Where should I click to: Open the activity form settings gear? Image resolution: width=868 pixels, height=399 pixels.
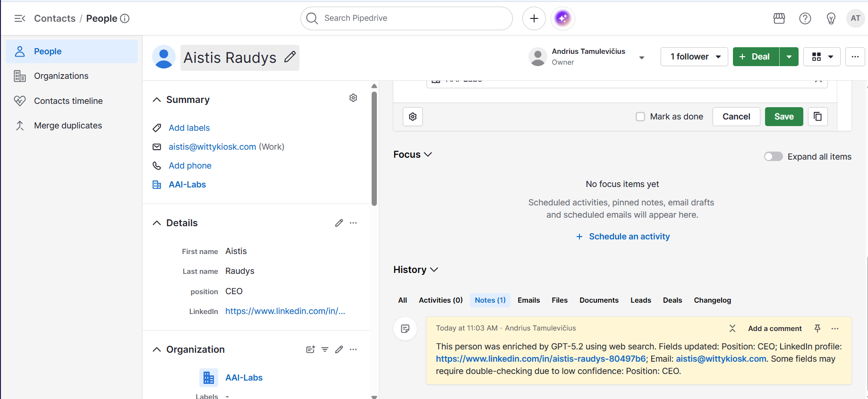413,117
